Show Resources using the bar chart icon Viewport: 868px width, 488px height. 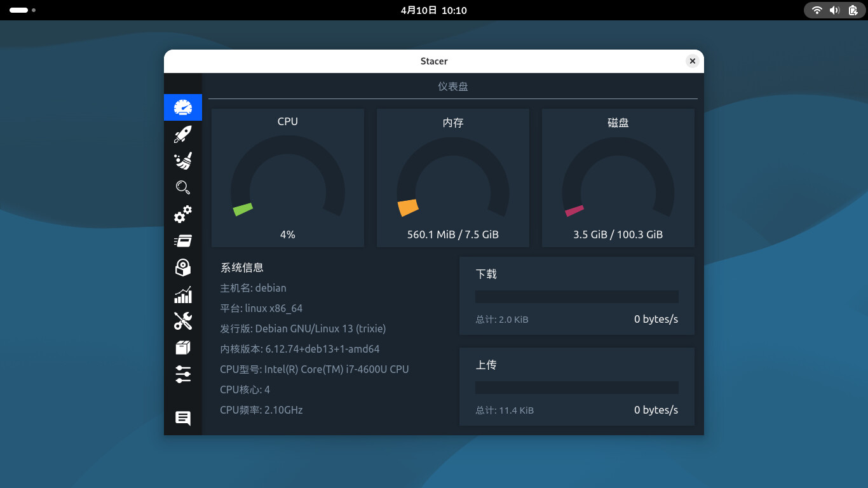pos(183,295)
